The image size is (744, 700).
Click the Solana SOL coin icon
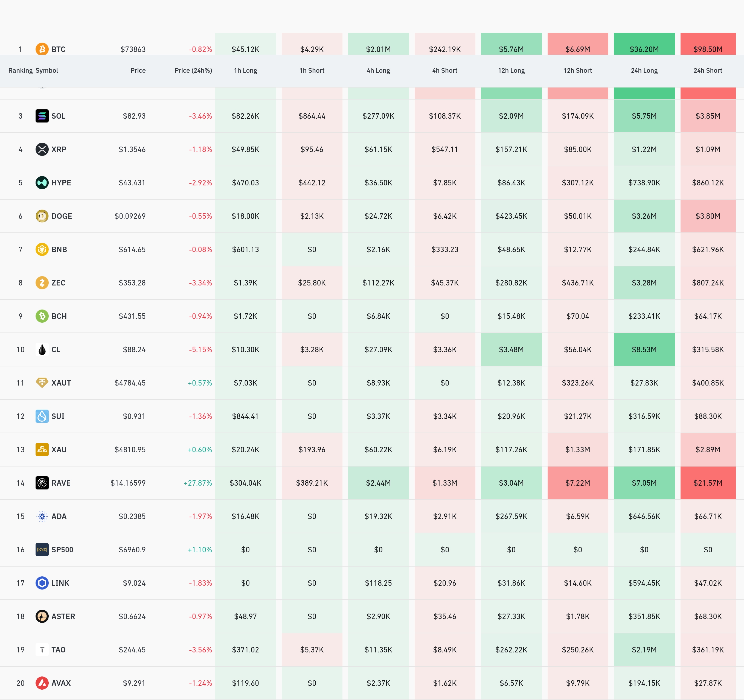click(42, 116)
